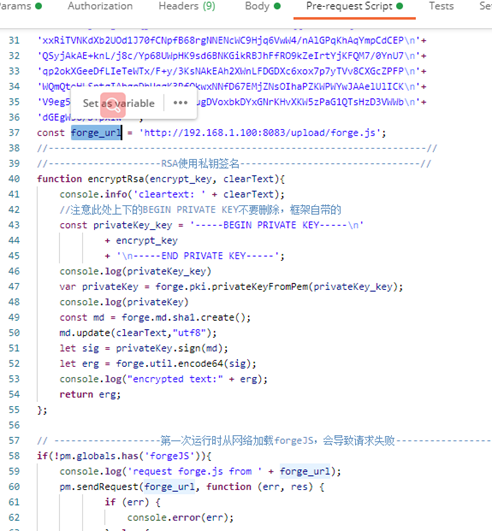The height and width of the screenshot is (531, 492).
Task: Click the 'function encryptRsa' declaration
Action: [161, 179]
